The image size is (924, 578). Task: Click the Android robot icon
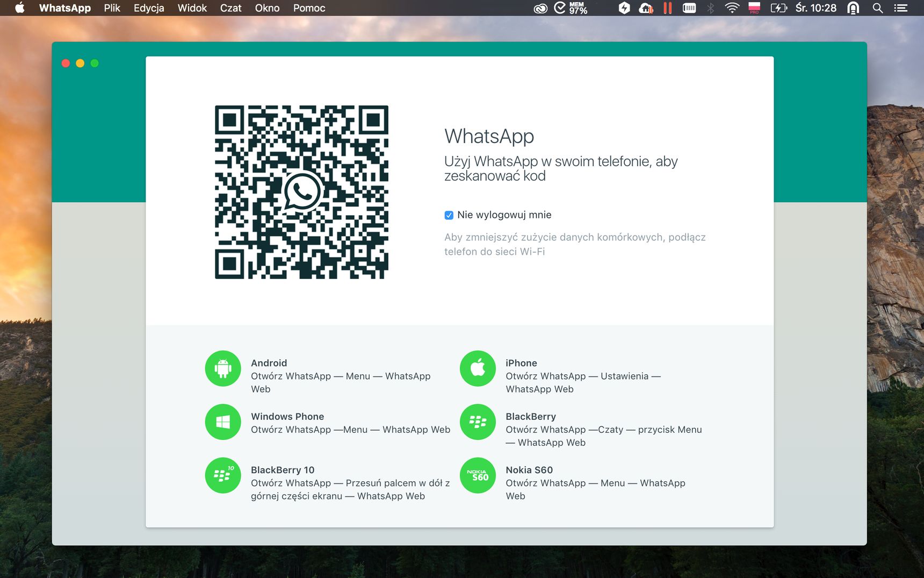[223, 368]
